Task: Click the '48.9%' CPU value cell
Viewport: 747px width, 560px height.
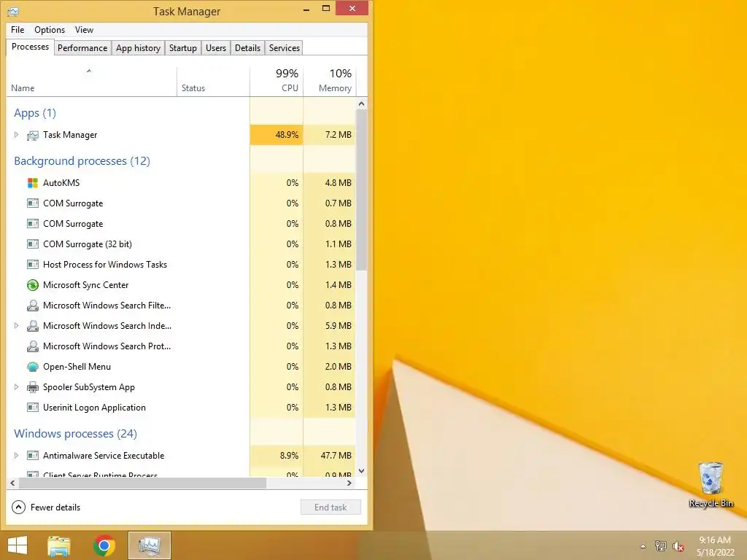Action: [x=276, y=135]
